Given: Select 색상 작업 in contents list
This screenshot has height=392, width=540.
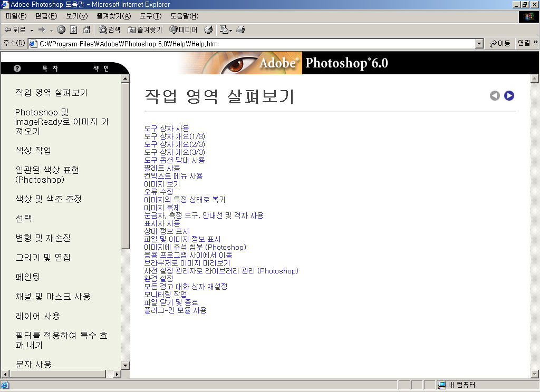Looking at the screenshot, I should (33, 150).
